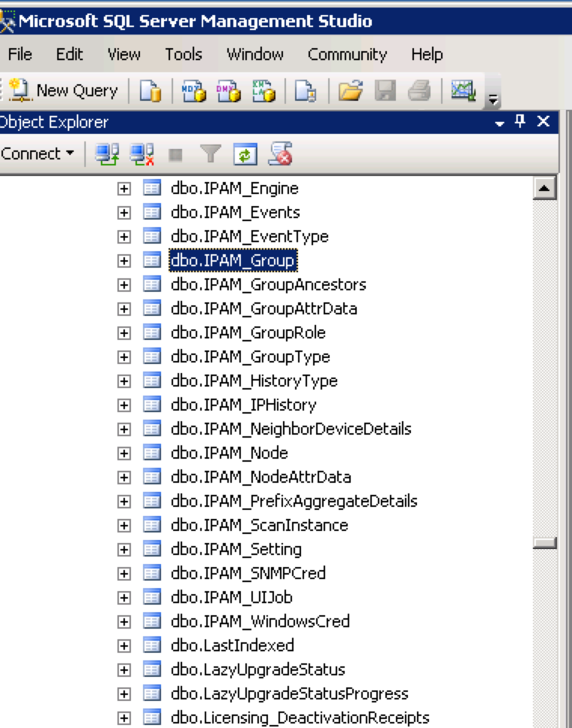Expand the dbo.IPAM_Engine table node
This screenshot has height=728, width=572.
point(123,189)
